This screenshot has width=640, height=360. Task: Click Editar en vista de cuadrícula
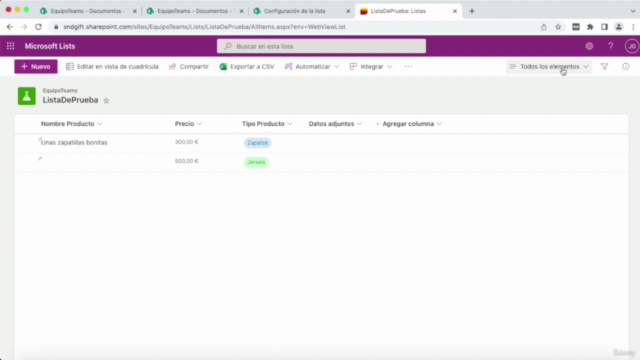[112, 67]
